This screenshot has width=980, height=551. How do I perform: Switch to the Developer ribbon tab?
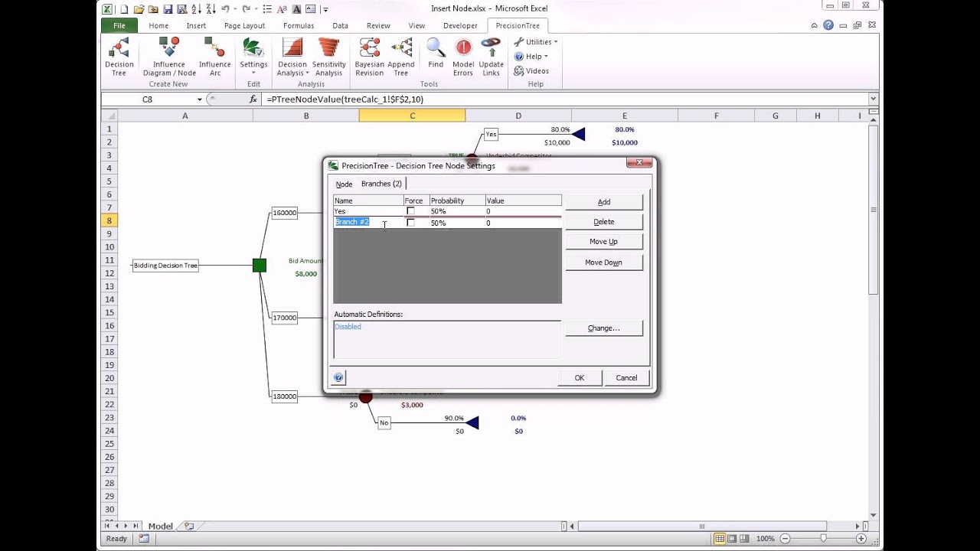tap(460, 25)
